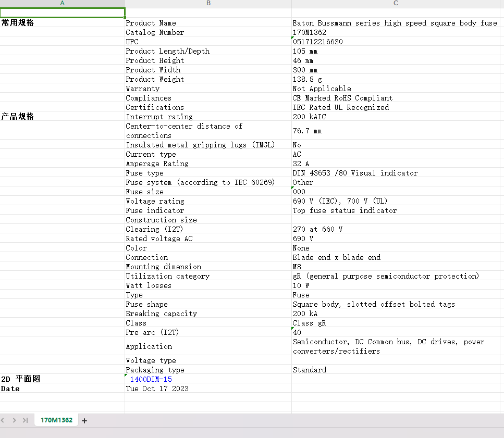
Task: Open the 1400DIM-15 hyperlink
Action: (x=151, y=379)
